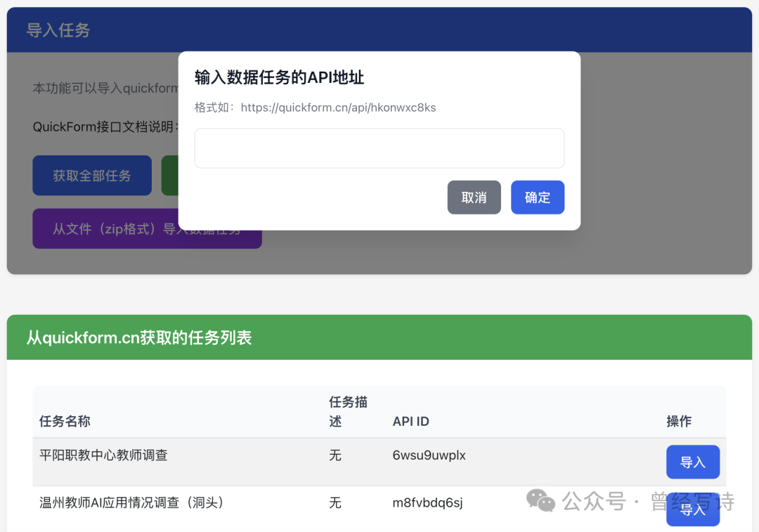
Task: Confirm the API address with 确定
Action: coord(538,197)
